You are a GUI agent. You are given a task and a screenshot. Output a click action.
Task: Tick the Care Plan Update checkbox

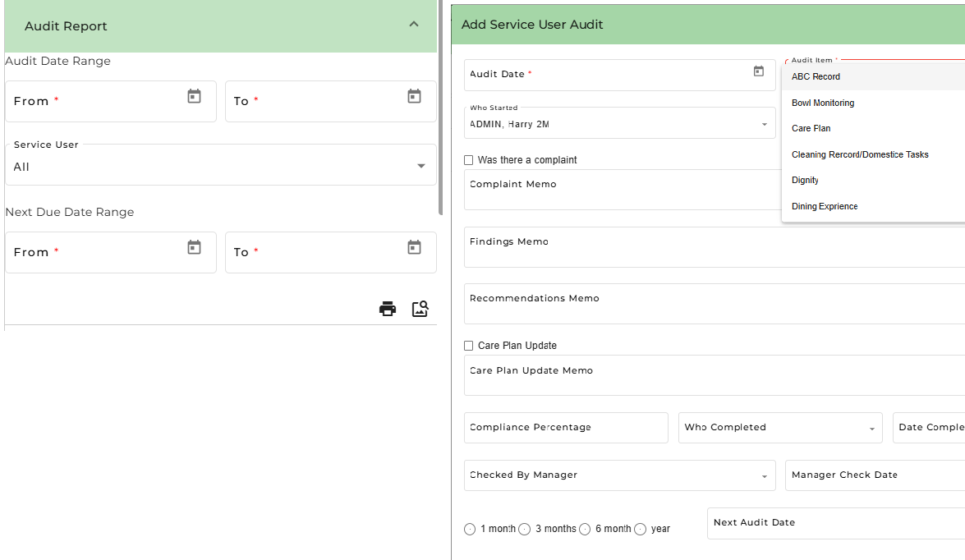(x=469, y=346)
